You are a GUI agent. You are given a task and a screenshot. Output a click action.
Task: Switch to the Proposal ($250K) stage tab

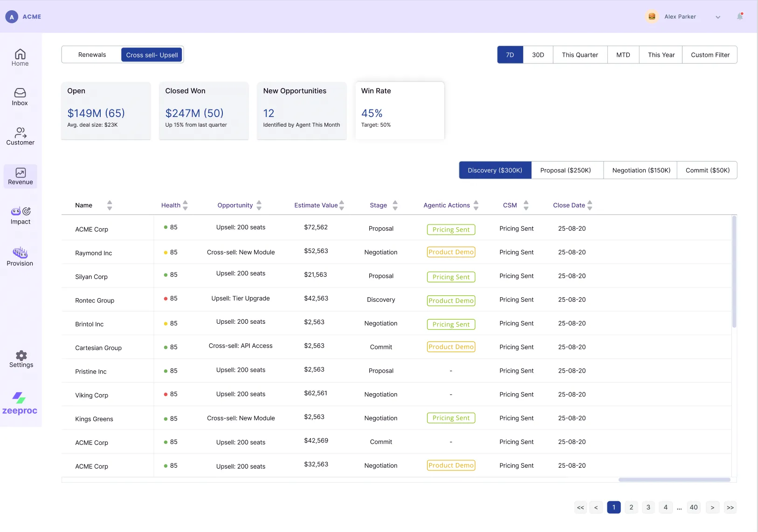(566, 170)
